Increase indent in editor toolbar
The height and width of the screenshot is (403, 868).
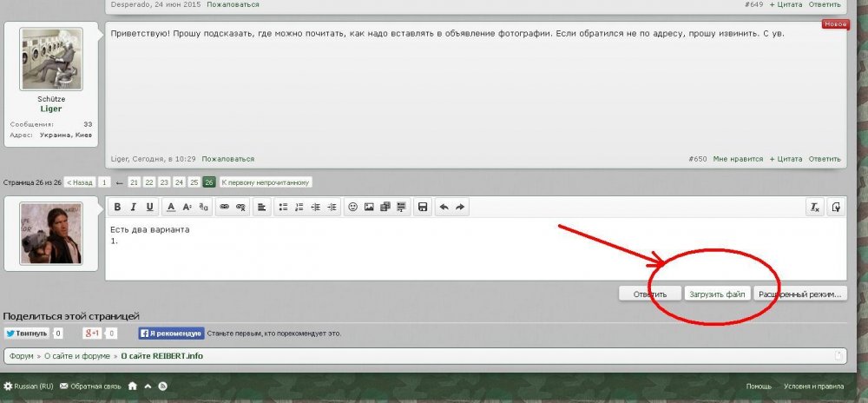point(332,207)
